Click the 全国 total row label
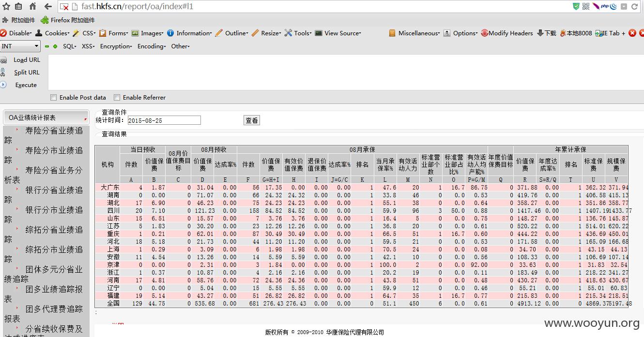This screenshot has height=337, width=644. 113,304
